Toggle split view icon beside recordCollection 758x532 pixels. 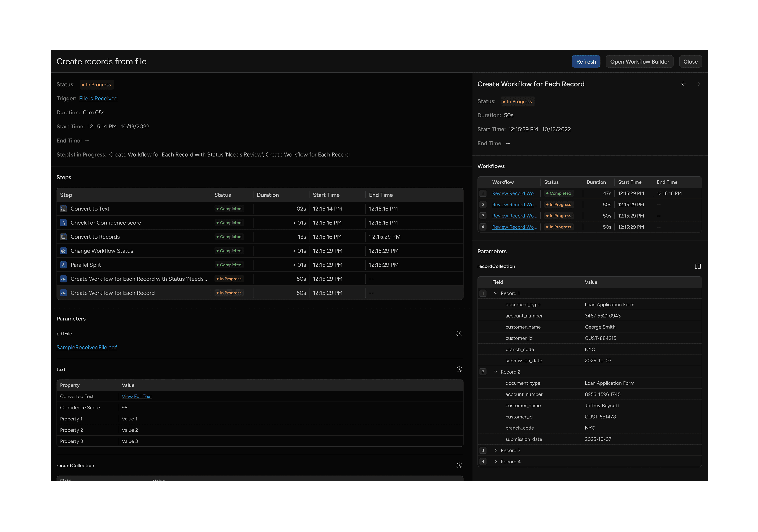click(698, 266)
